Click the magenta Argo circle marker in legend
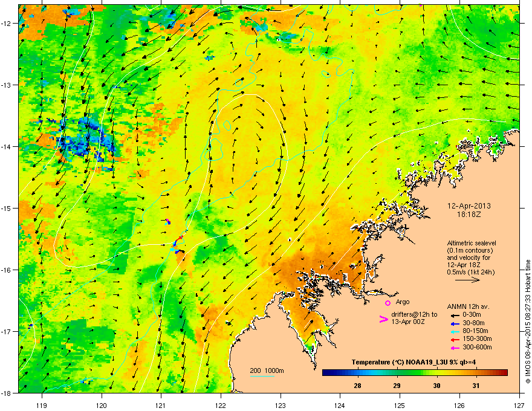Image resolution: width=532 pixels, height=411 pixels. pyautogui.click(x=388, y=303)
